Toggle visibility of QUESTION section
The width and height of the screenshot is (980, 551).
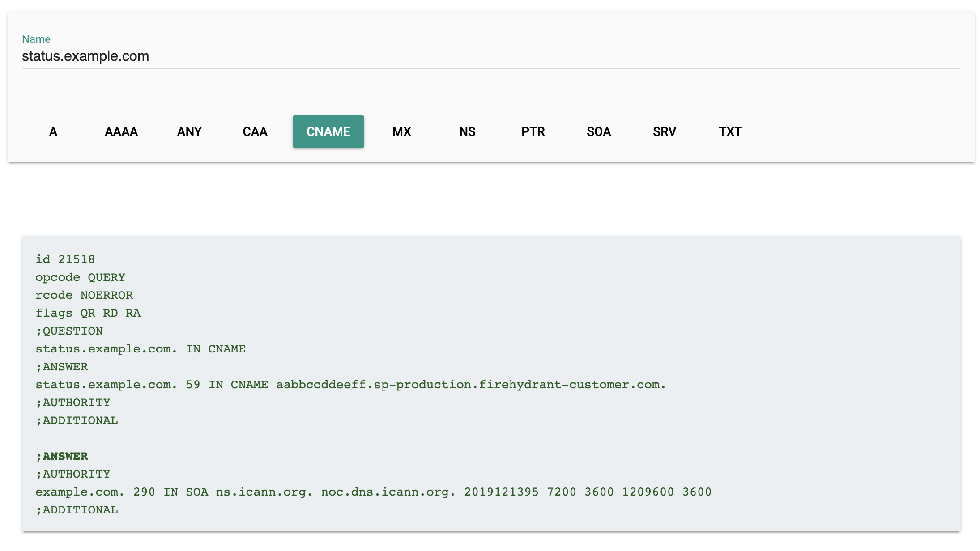[68, 331]
